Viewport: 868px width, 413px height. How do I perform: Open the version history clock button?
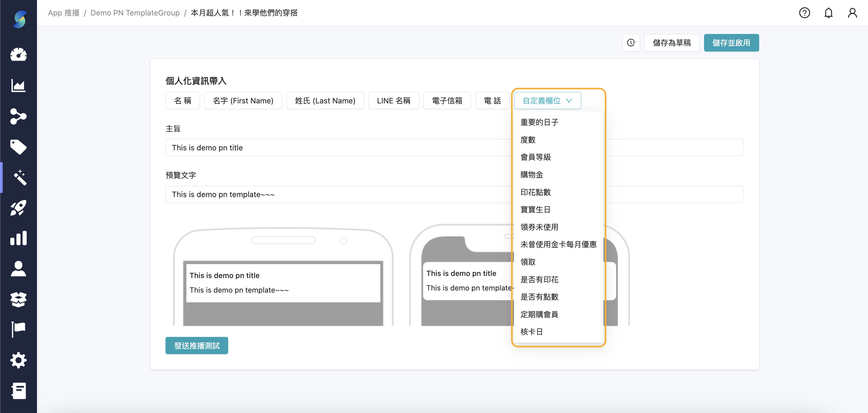click(x=631, y=43)
